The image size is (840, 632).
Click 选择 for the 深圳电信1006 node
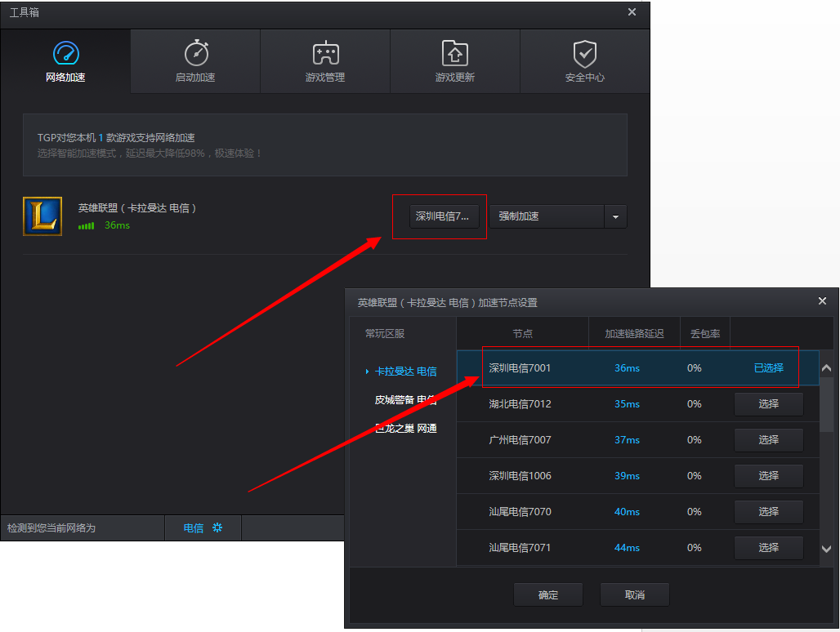tap(769, 476)
